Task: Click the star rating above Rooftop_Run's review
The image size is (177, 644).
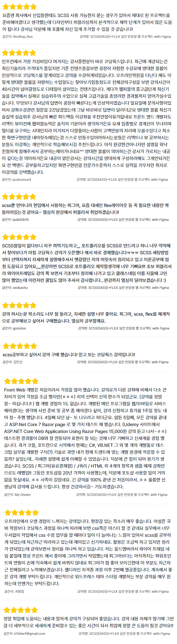Action: click(x=19, y=6)
